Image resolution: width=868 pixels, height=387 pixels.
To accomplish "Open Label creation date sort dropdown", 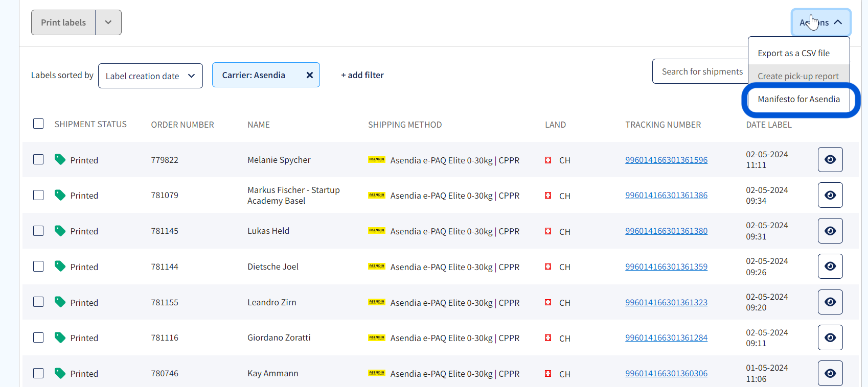I will (150, 76).
